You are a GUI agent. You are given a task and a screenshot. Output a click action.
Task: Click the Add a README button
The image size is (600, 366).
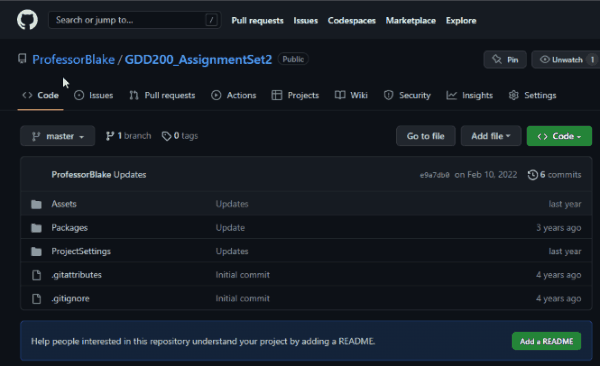coord(546,341)
